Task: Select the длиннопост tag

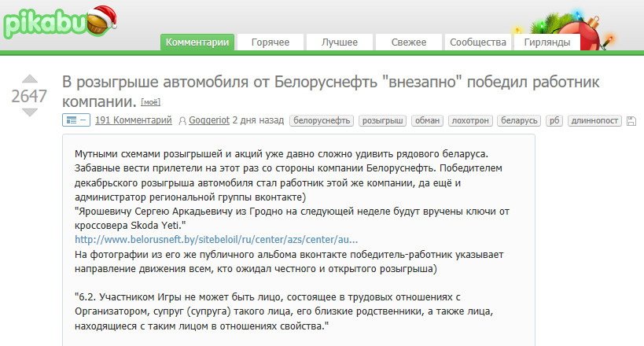Action: [594, 120]
